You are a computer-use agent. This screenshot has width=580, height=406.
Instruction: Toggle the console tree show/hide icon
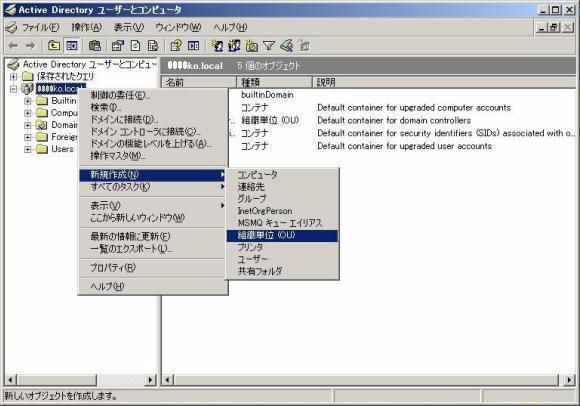tap(72, 46)
